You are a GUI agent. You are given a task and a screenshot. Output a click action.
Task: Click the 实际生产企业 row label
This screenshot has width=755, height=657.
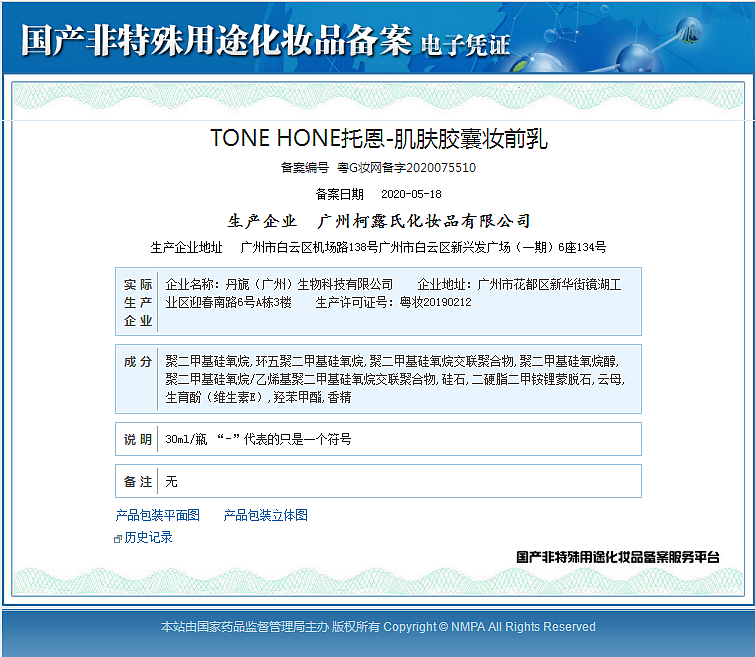click(x=138, y=302)
